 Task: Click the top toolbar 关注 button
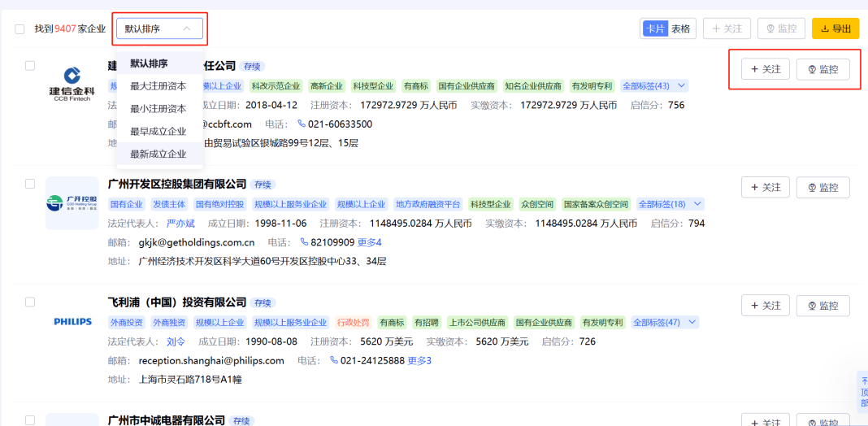point(727,28)
